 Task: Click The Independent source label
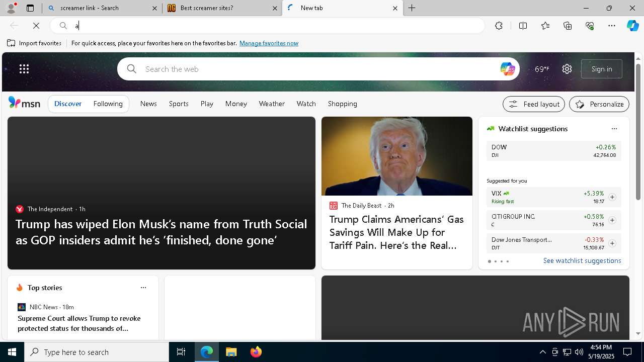(x=50, y=209)
